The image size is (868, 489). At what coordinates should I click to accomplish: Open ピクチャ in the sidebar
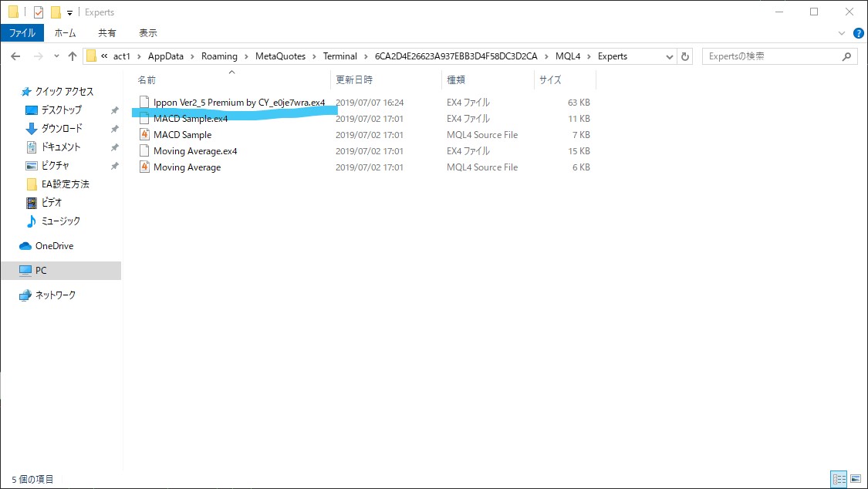pos(56,165)
